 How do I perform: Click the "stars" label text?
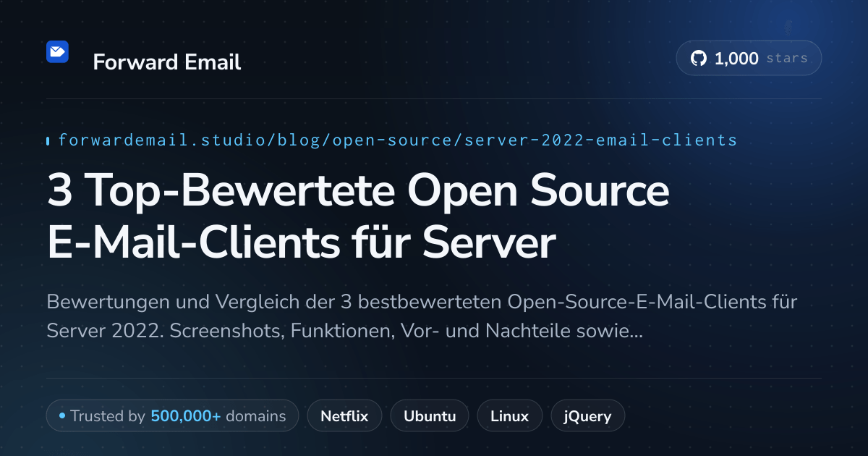787,59
